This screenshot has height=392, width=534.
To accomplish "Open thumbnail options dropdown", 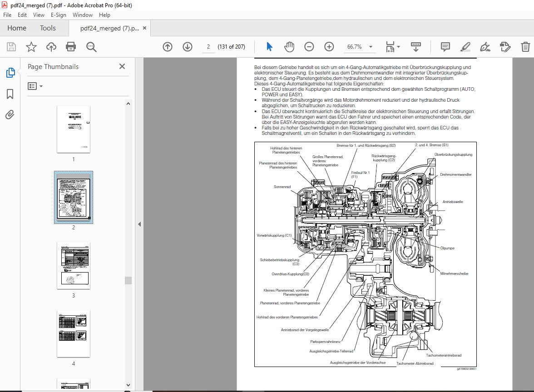I will tap(35, 86).
